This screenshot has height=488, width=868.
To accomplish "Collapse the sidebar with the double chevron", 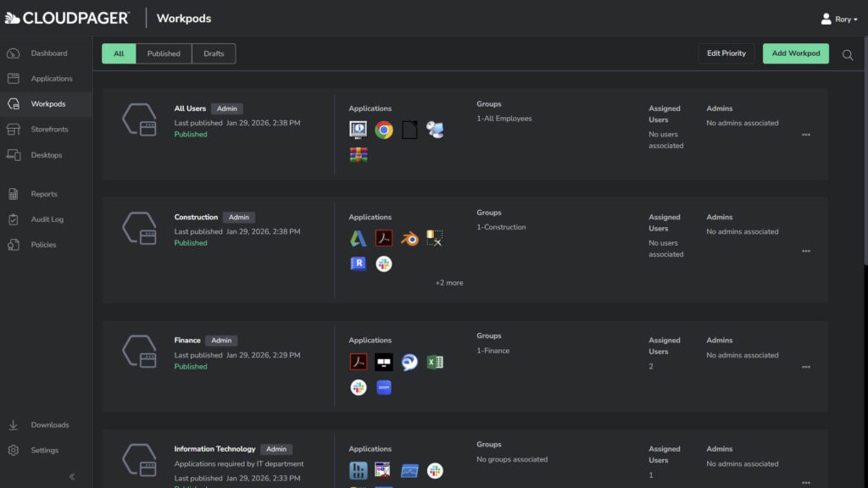I will pos(72,476).
